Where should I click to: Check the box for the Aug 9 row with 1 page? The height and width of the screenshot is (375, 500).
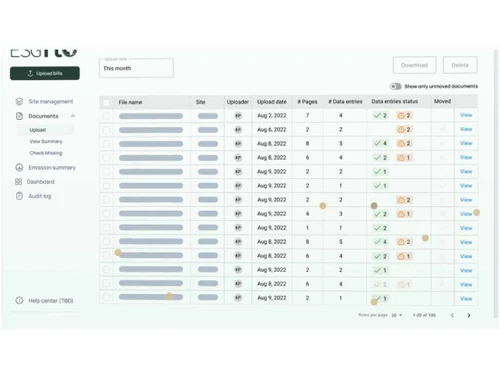[x=106, y=228]
